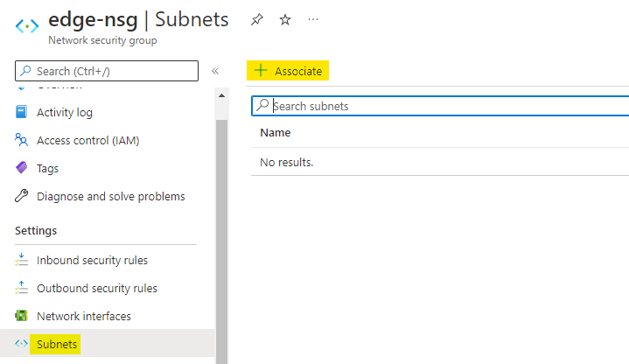The image size is (629, 364).
Task: Go to Outbound security rules
Action: point(96,289)
